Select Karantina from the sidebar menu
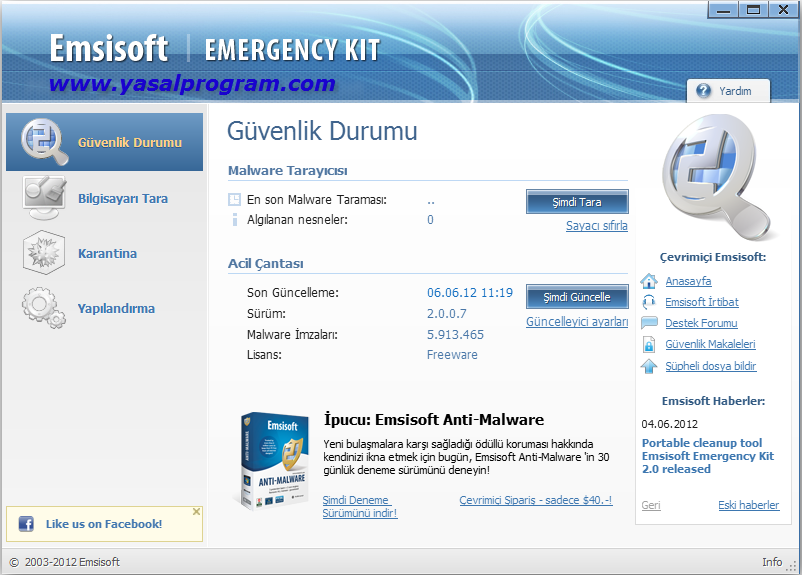The height and width of the screenshot is (575, 802). click(x=107, y=254)
